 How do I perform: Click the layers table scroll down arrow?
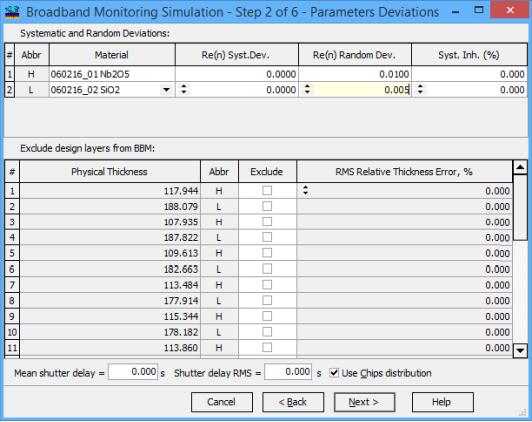point(520,351)
